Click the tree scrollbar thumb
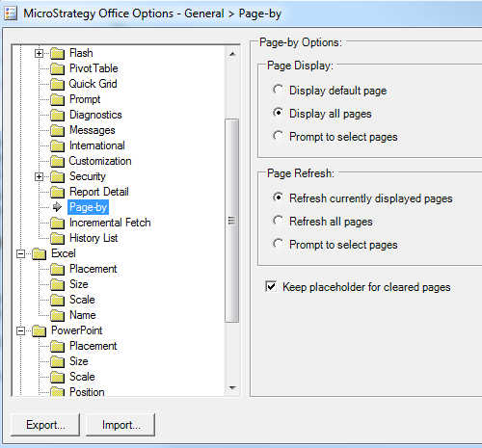Viewport: 482px width, 448px height. coord(231,221)
